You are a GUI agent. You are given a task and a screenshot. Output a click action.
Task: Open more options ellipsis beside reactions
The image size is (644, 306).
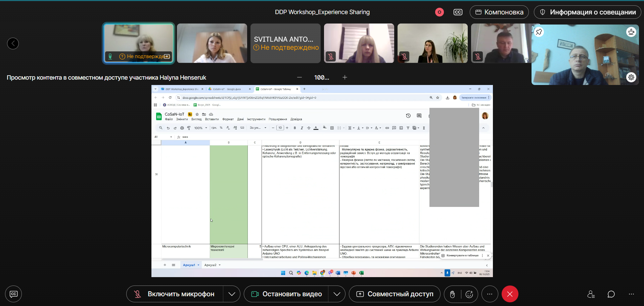pos(490,294)
